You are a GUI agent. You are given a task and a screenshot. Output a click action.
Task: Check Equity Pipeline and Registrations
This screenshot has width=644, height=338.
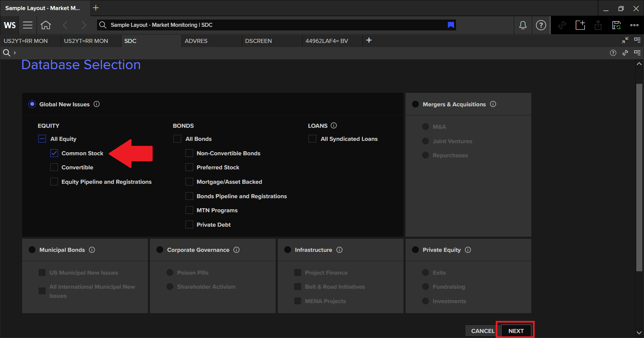(54, 182)
